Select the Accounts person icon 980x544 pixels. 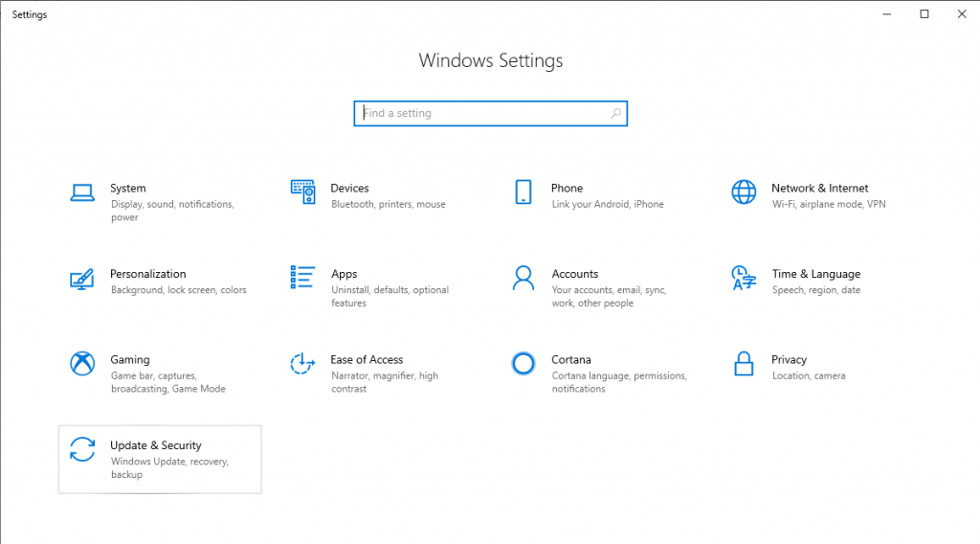[x=523, y=279]
